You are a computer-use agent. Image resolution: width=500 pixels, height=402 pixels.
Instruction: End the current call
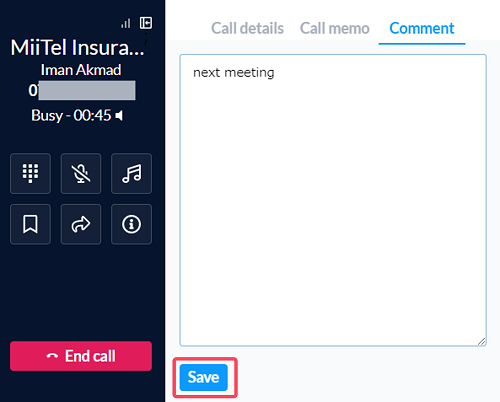(x=81, y=356)
